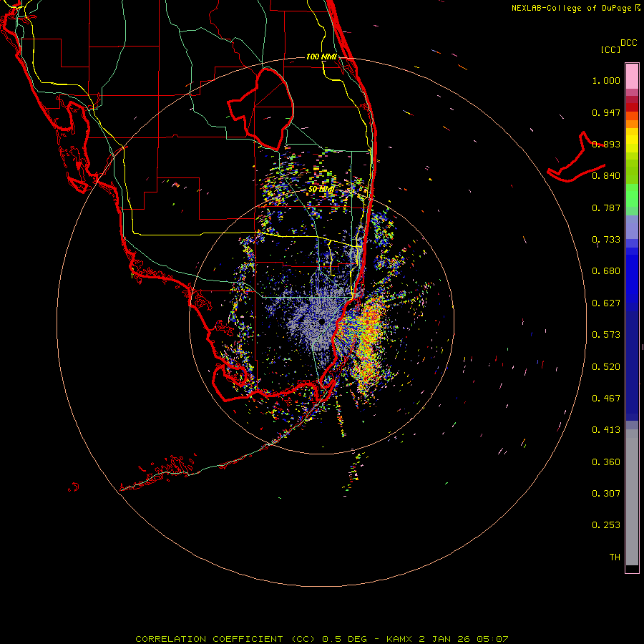Select the 0.627 scale value
The image size is (644, 644).
[606, 303]
